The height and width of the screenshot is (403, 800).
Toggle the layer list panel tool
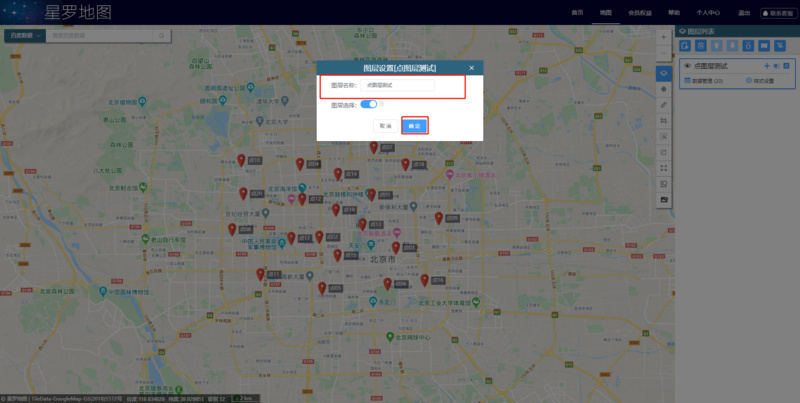664,73
